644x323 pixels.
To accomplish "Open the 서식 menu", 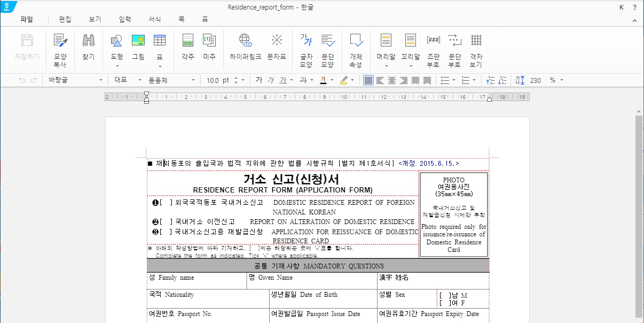I will (154, 19).
